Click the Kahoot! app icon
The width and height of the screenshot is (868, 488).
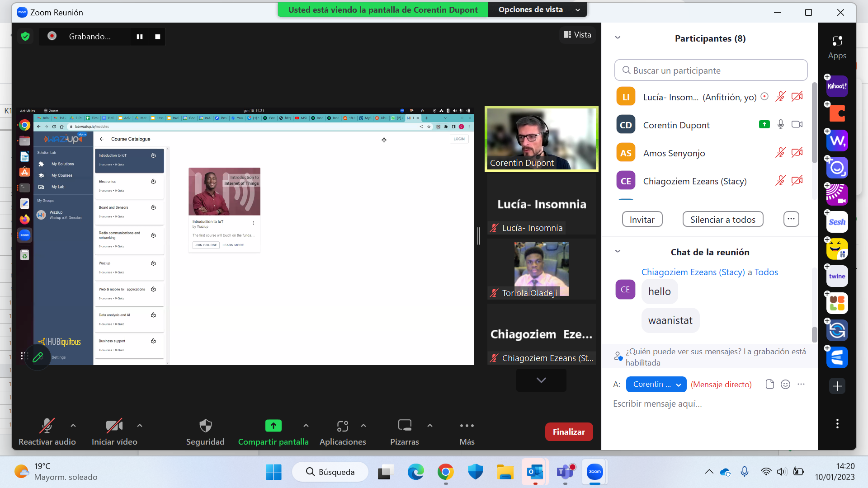[837, 86]
